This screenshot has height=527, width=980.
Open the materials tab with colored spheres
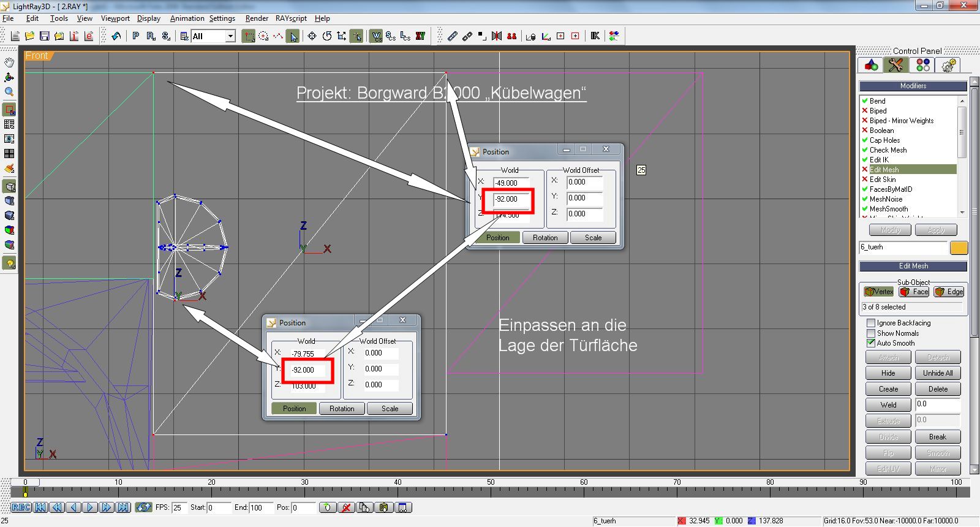pos(923,65)
